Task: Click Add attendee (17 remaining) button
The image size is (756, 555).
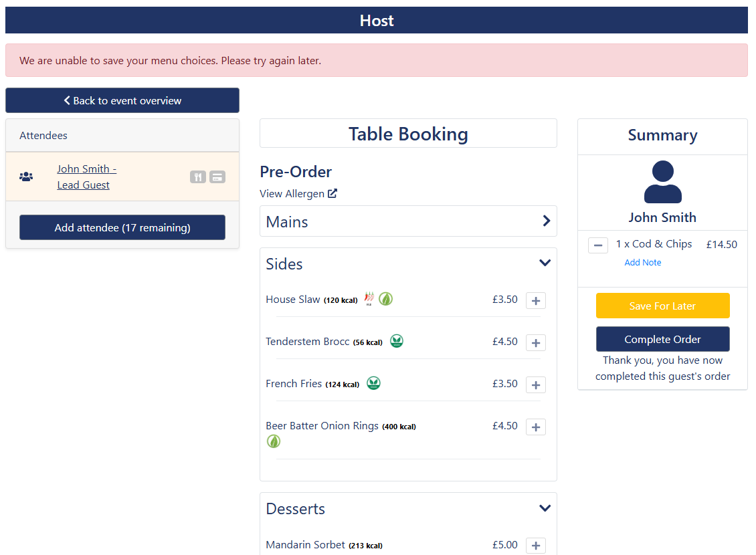Action: 122,228
